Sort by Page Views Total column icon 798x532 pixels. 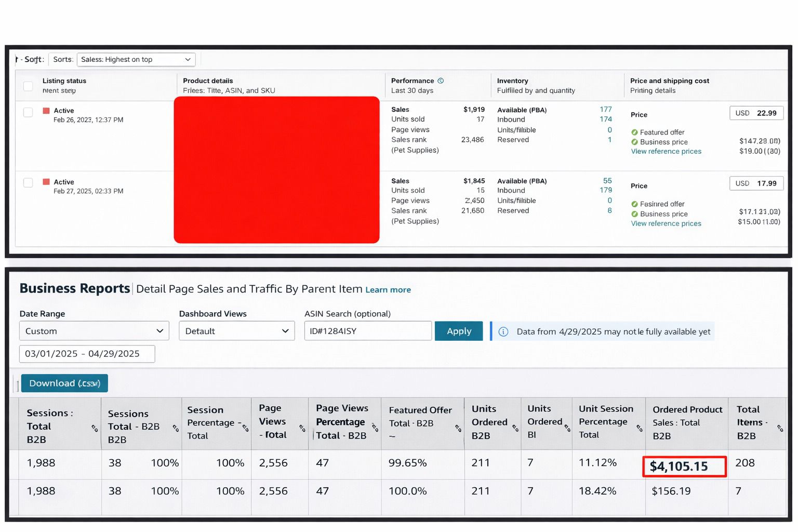302,428
